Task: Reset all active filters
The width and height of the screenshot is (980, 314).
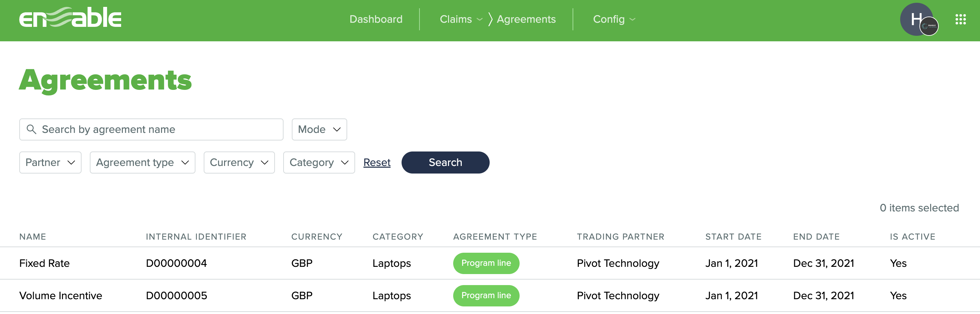Action: coord(377,162)
